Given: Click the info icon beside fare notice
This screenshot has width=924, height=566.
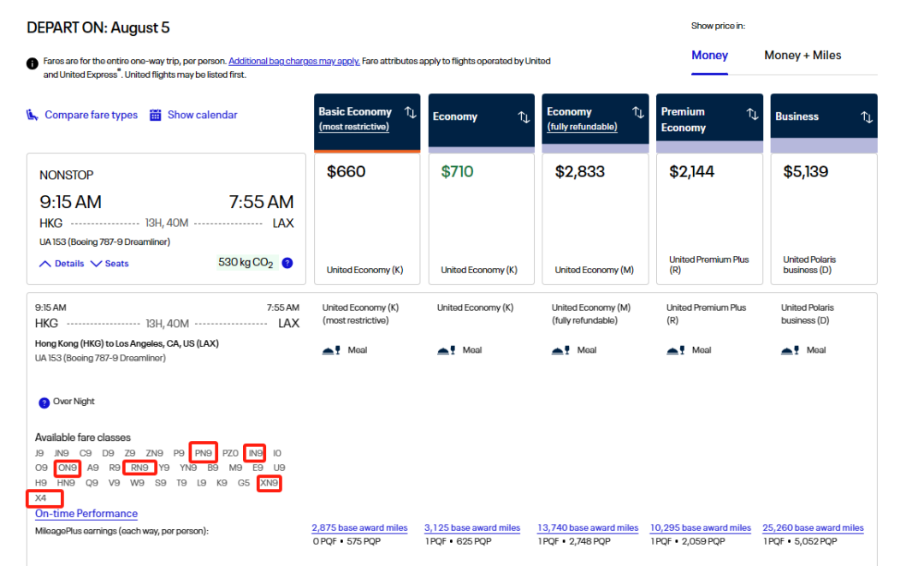Looking at the screenshot, I should click(x=33, y=63).
